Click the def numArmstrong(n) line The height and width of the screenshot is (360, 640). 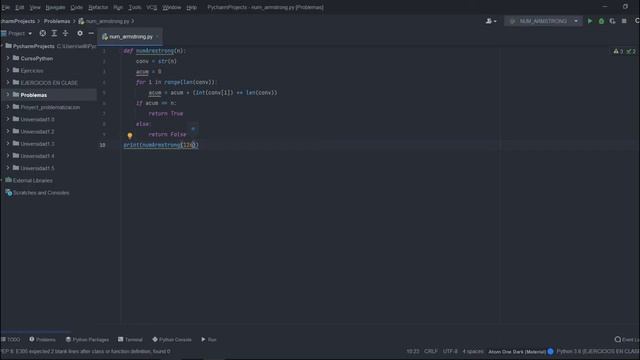155,51
